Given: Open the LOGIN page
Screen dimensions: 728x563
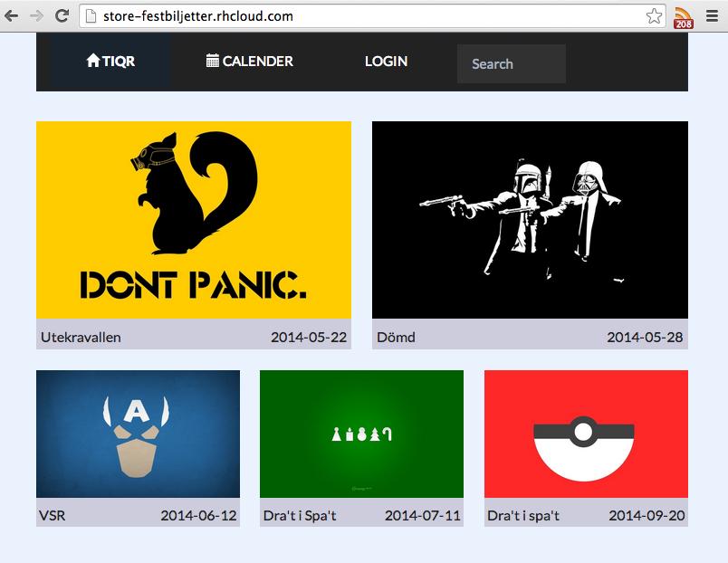Looking at the screenshot, I should coord(387,61).
